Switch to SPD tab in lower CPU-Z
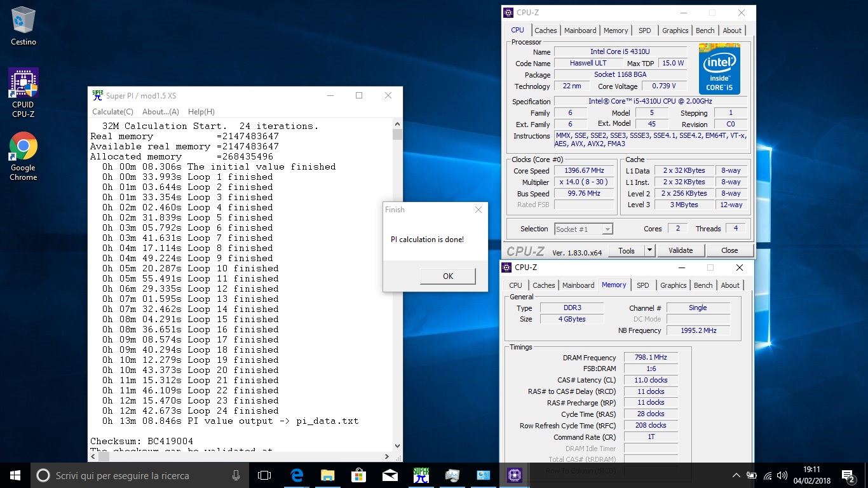Screen dimensions: 868x488 click(643, 285)
